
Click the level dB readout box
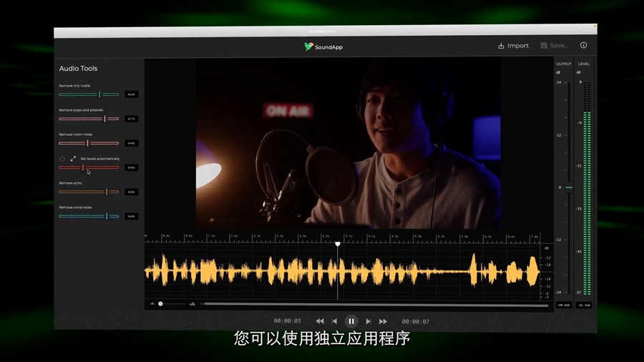pos(584,305)
